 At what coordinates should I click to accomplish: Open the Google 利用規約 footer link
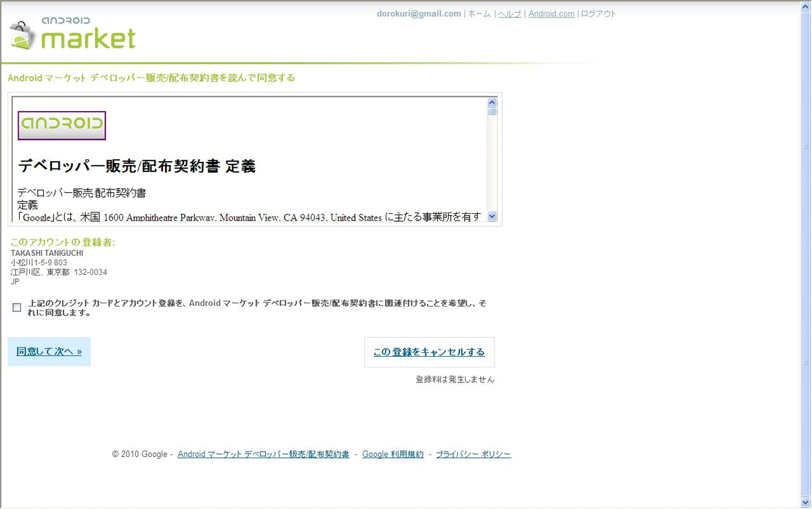tap(392, 454)
